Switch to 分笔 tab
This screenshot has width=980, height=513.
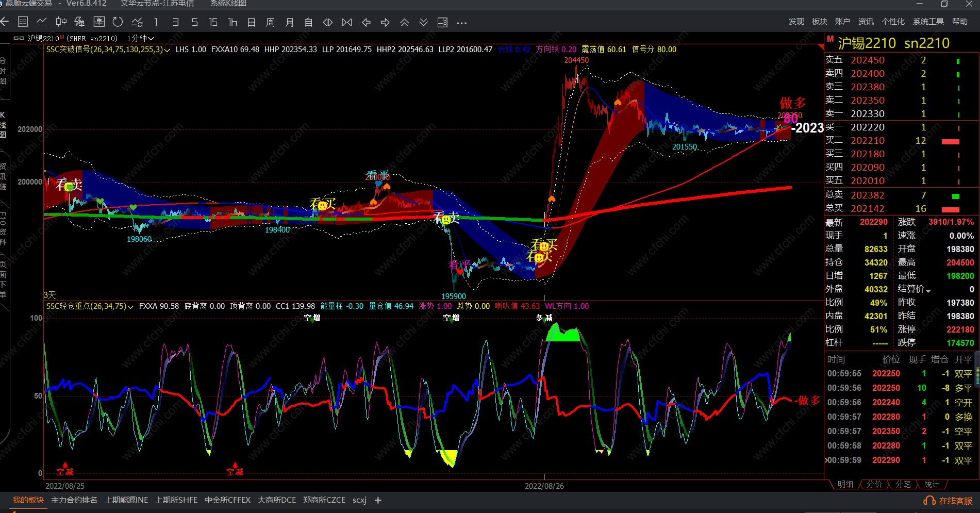pos(903,485)
